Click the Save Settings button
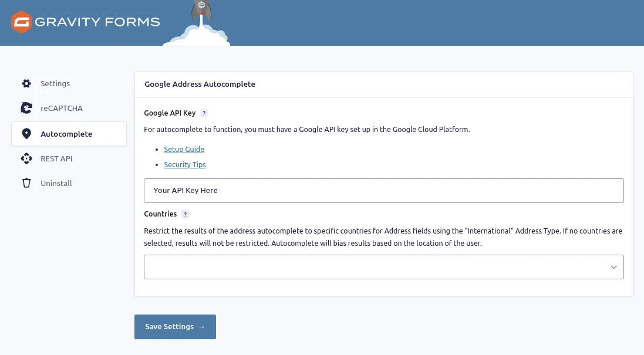 175,327
